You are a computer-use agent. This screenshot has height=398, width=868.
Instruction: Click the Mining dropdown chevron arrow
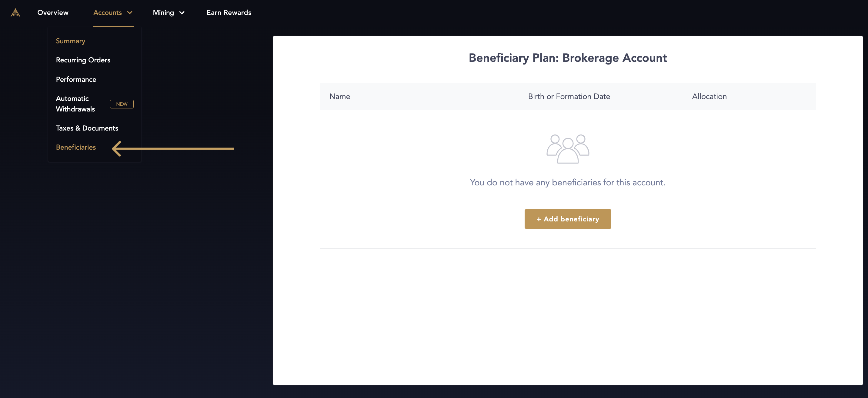pos(182,12)
